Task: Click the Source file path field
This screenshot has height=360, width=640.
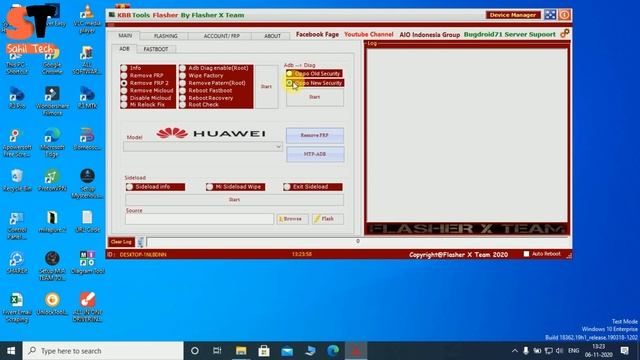Action: (200, 219)
